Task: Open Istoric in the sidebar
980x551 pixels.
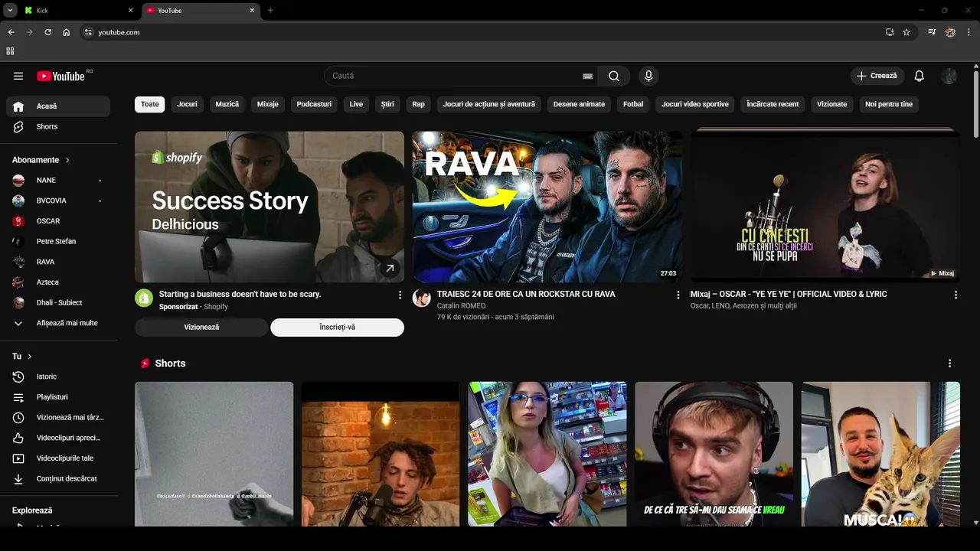Action: coord(58,377)
